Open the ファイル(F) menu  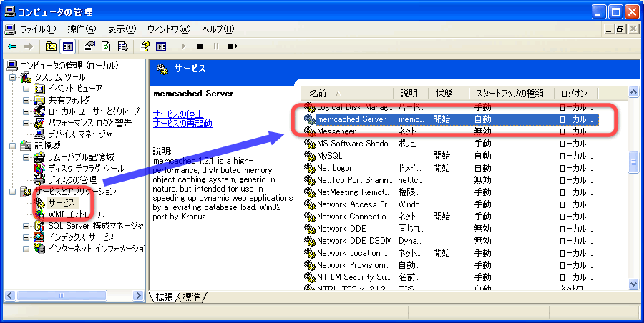(x=38, y=29)
